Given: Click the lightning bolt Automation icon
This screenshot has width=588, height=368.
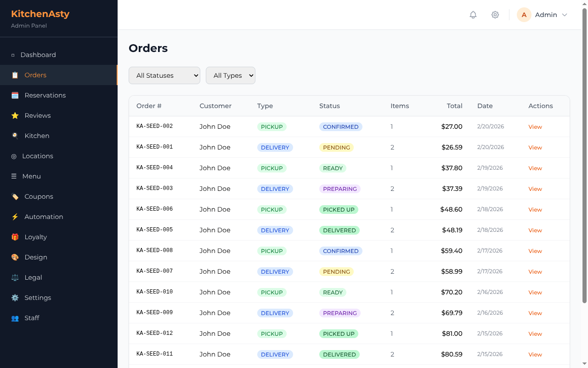Looking at the screenshot, I should point(15,217).
